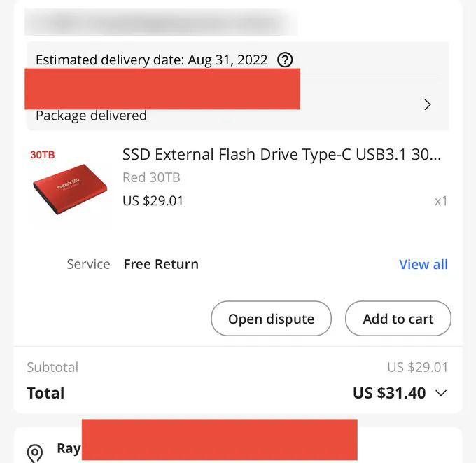Click the Service label
Image resolution: width=476 pixels, height=463 pixels.
coord(88,264)
